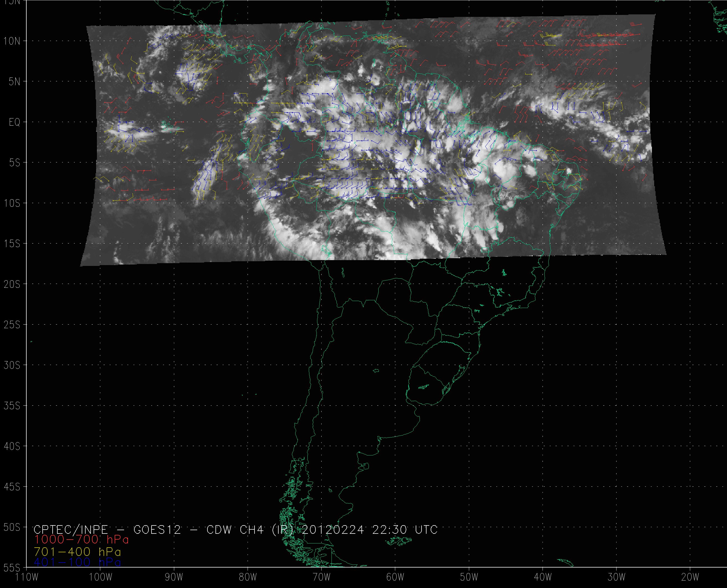Click the 20S latitude axis label
The height and width of the screenshot is (588, 727).
[12, 284]
